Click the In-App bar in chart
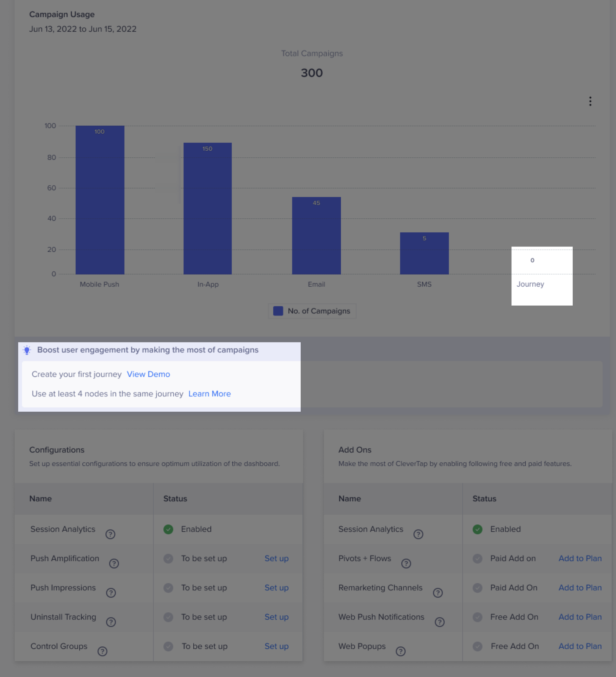 (208, 208)
